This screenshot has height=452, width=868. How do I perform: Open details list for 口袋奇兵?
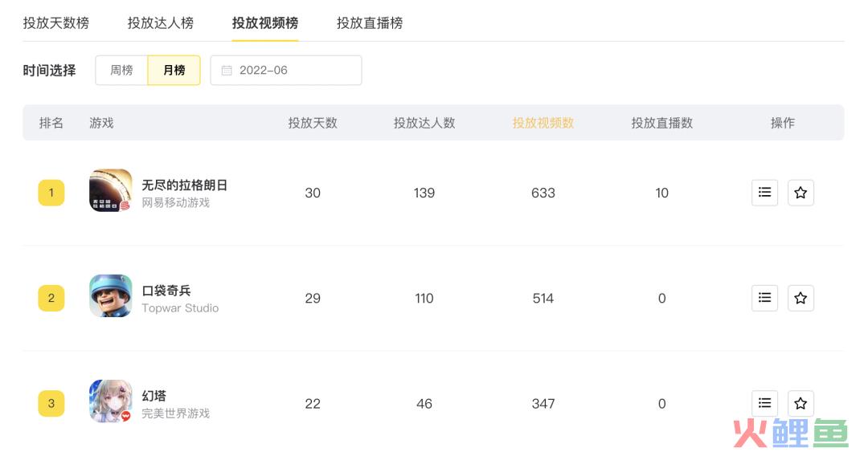pyautogui.click(x=764, y=298)
